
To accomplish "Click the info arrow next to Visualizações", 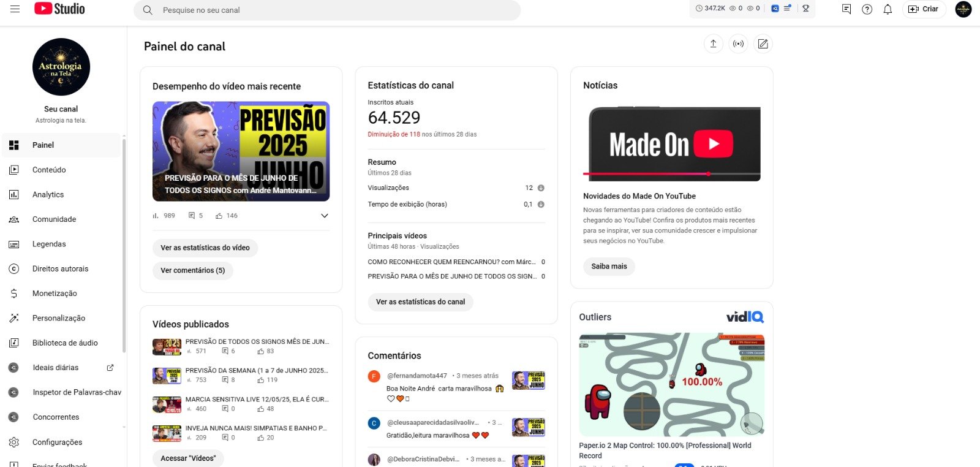I will 541,188.
